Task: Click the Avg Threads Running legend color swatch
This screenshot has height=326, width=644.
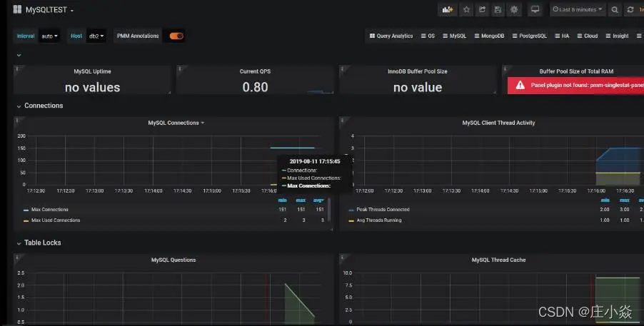Action: (x=351, y=221)
